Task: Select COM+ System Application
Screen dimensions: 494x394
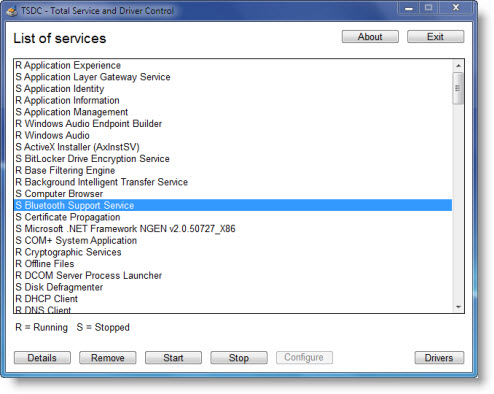Action: tap(233, 240)
